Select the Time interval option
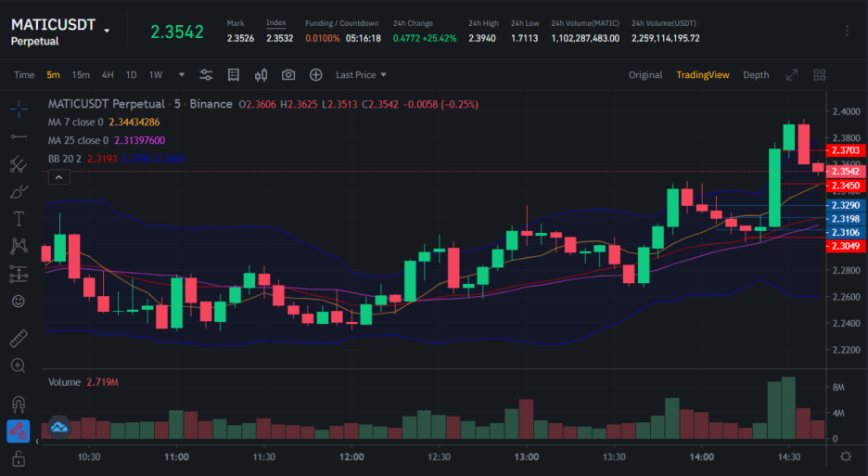 click(24, 75)
